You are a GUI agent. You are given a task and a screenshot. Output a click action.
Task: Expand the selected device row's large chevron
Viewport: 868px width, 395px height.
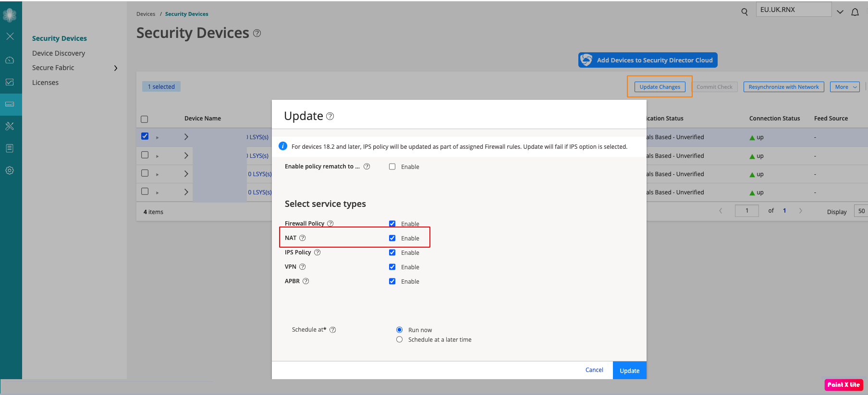(186, 137)
